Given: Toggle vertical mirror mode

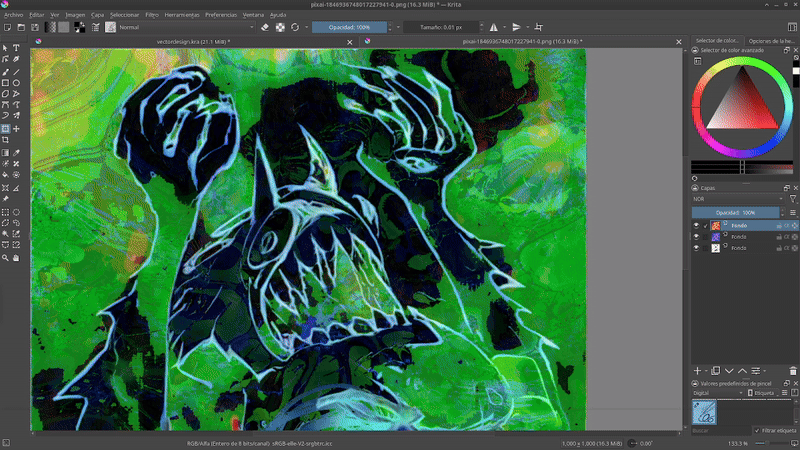Looking at the screenshot, I should (x=516, y=27).
